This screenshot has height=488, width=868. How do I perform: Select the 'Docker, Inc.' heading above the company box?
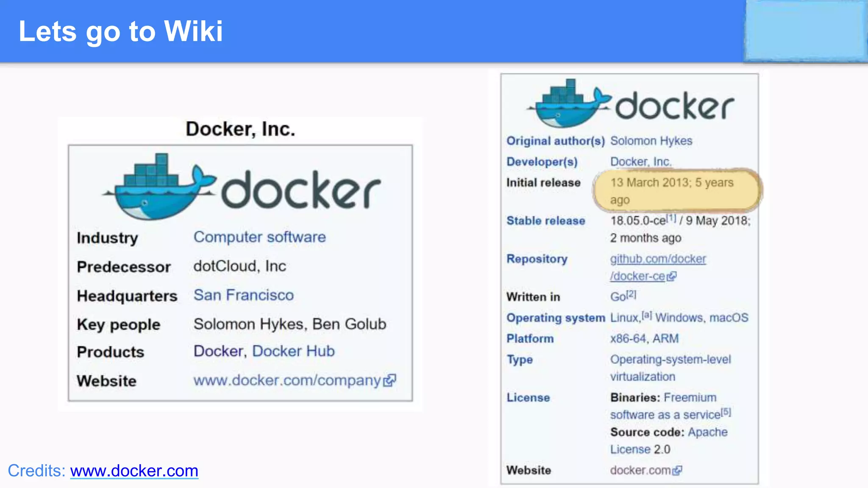tap(240, 129)
